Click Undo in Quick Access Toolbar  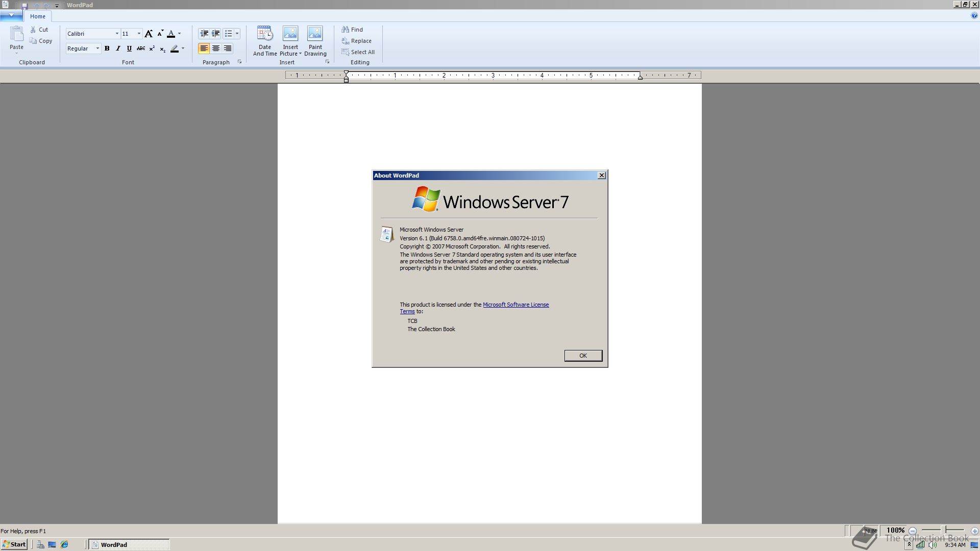(x=36, y=6)
